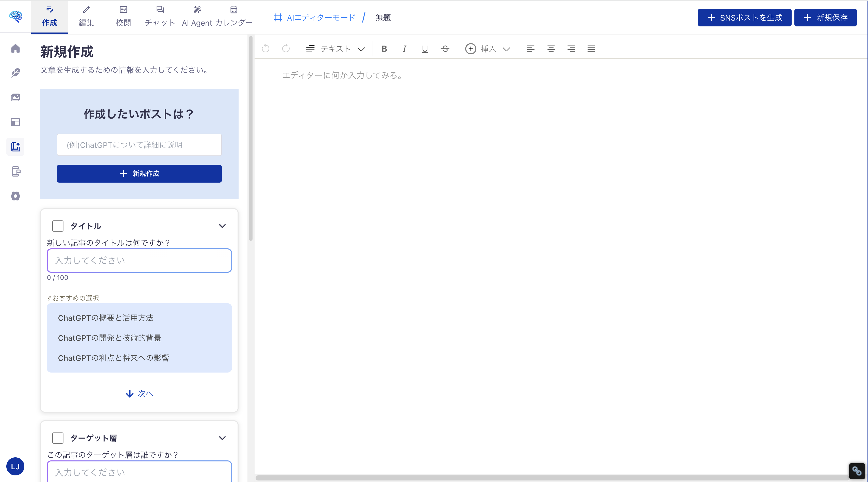Collapse the タイトル section chevron
Screen dimensions: 868x482
tap(222, 226)
